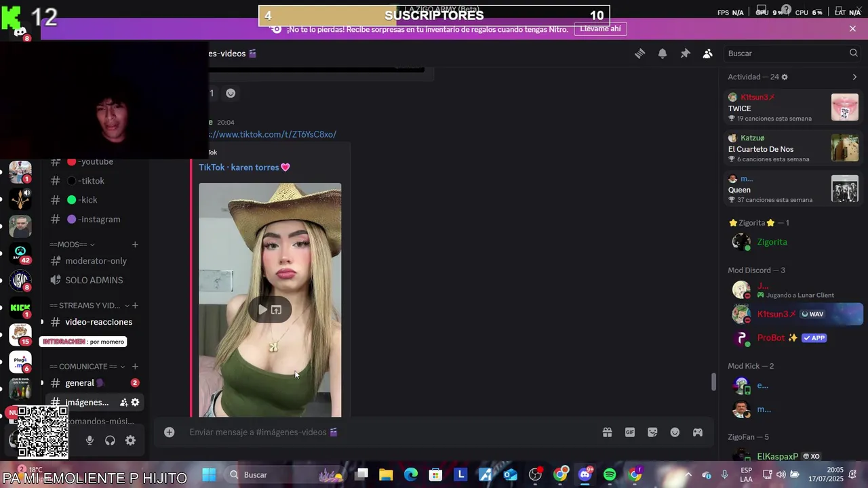868x488 pixels.
Task: Open the gift Nitro icon
Action: [608, 432]
